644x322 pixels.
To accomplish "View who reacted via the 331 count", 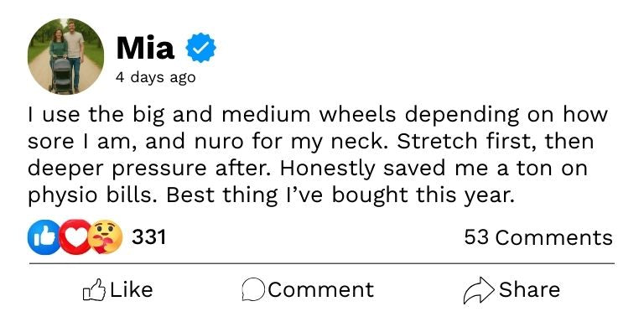I will [x=148, y=237].
